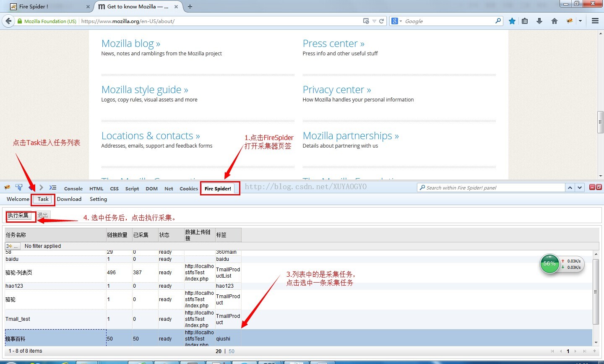Viewport: 604px width, 364px height.
Task: Go forward in Firebug panel history
Action: (41, 187)
